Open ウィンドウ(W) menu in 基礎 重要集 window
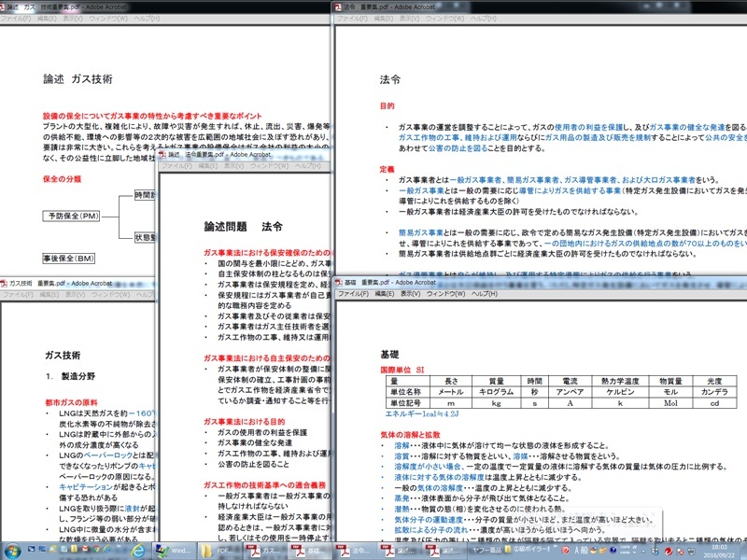 click(445, 293)
